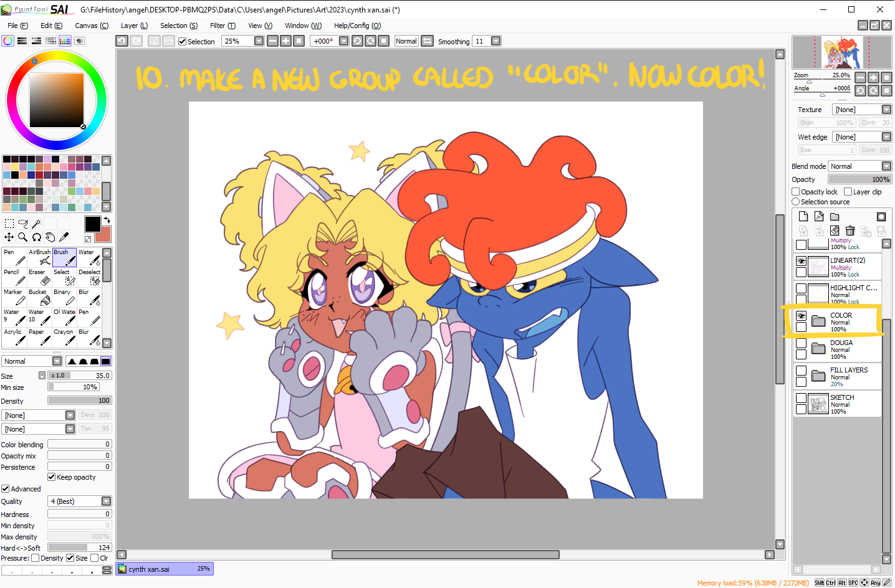The height and width of the screenshot is (588, 895).
Task: Select the Bucket fill tool
Action: coord(39,297)
